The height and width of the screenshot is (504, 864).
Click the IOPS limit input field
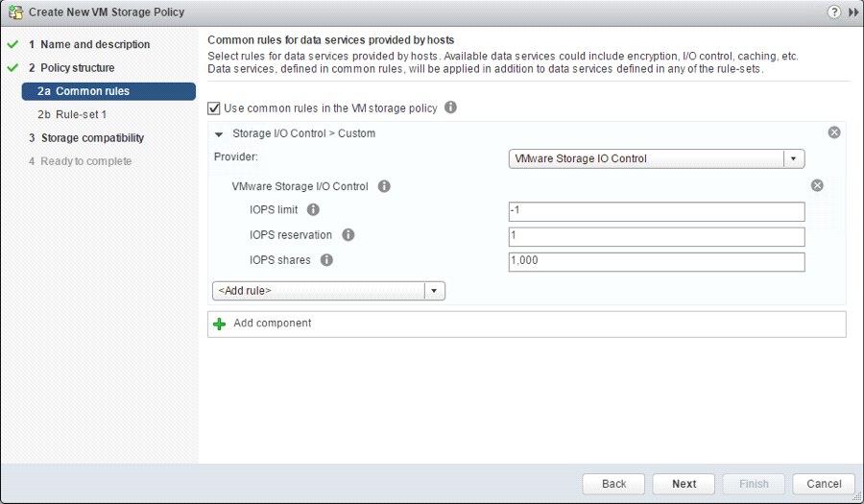pos(656,212)
